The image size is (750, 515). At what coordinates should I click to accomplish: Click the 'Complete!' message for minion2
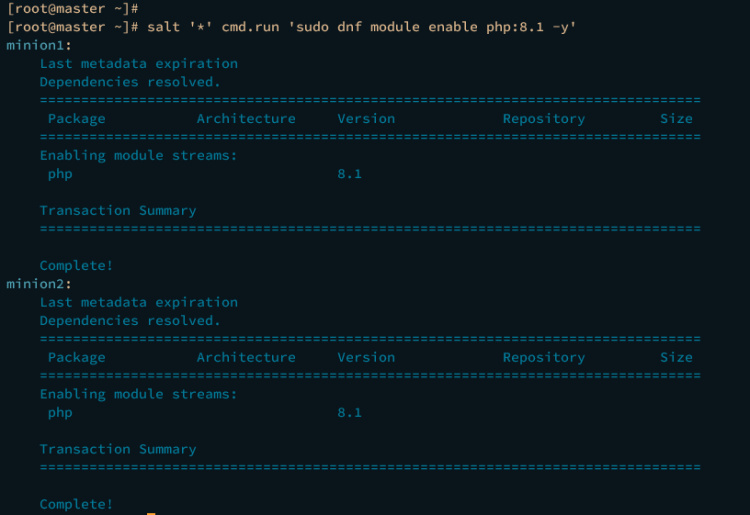point(76,504)
